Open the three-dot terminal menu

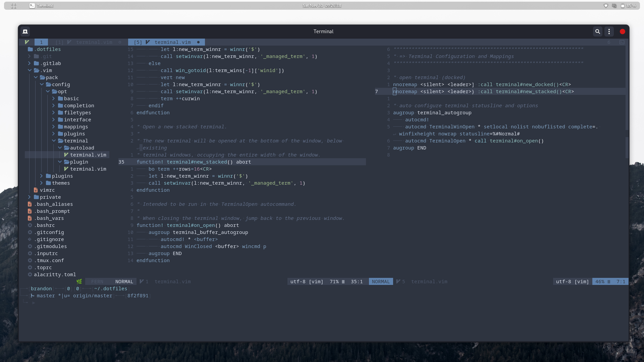point(609,32)
